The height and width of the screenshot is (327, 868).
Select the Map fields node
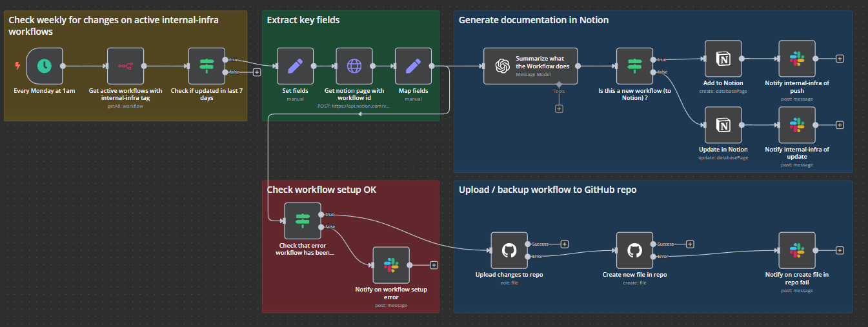[413, 66]
